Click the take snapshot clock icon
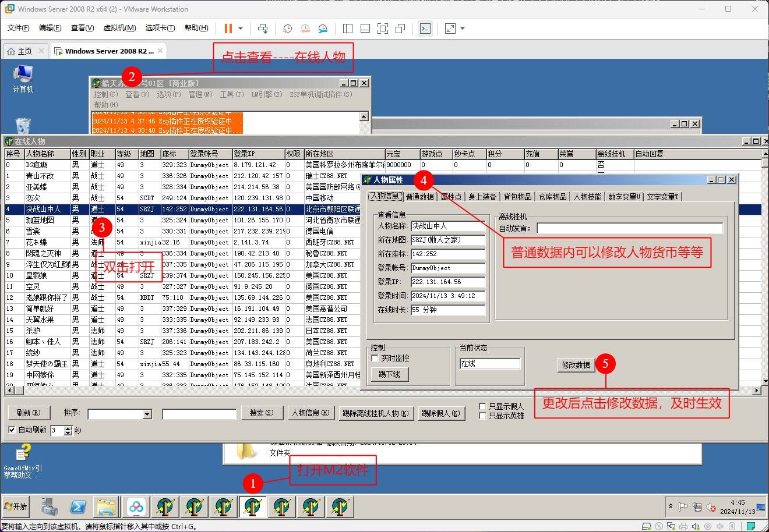This screenshot has height=532, width=769. [x=287, y=28]
